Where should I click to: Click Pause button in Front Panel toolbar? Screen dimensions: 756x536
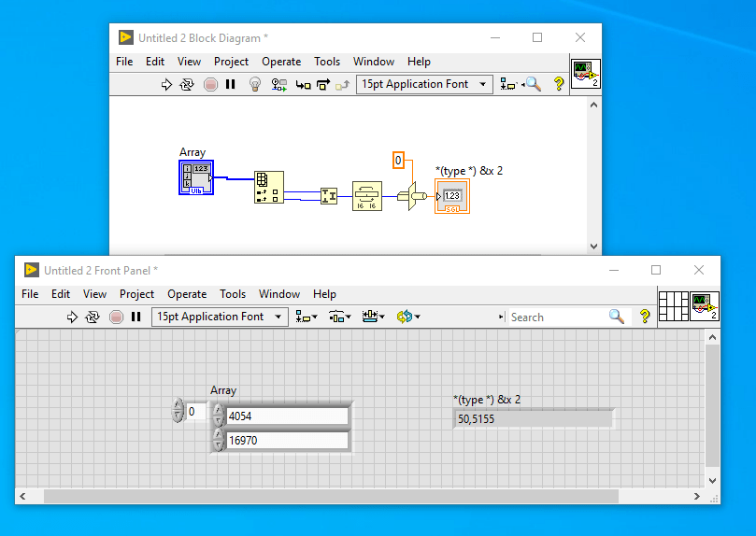click(136, 317)
